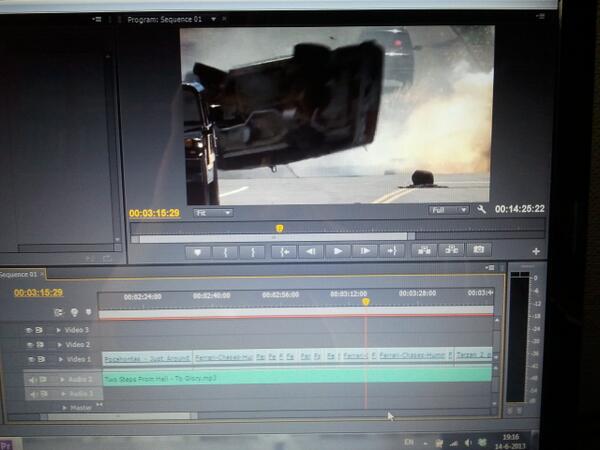Play the sequence in the Program monitor

(x=338, y=251)
